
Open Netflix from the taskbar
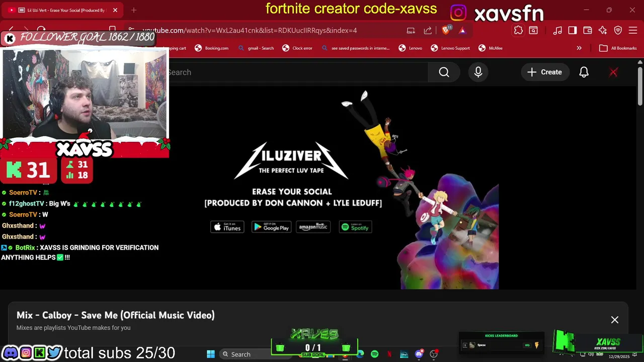[x=389, y=354]
